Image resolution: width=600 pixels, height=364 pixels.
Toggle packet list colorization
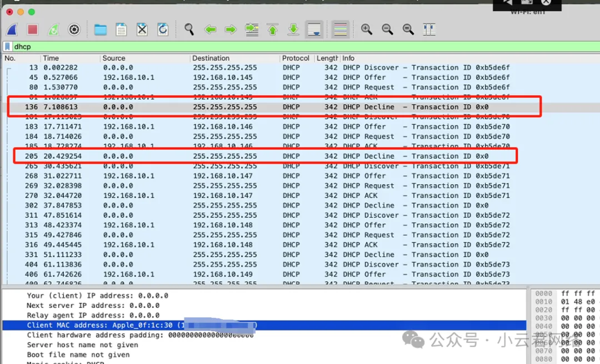click(340, 29)
